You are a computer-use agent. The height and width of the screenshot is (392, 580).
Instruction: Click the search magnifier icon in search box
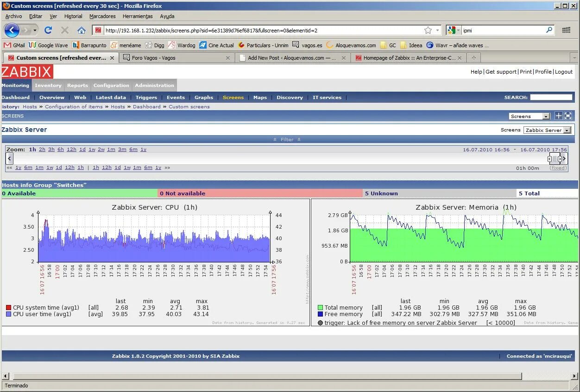click(549, 30)
